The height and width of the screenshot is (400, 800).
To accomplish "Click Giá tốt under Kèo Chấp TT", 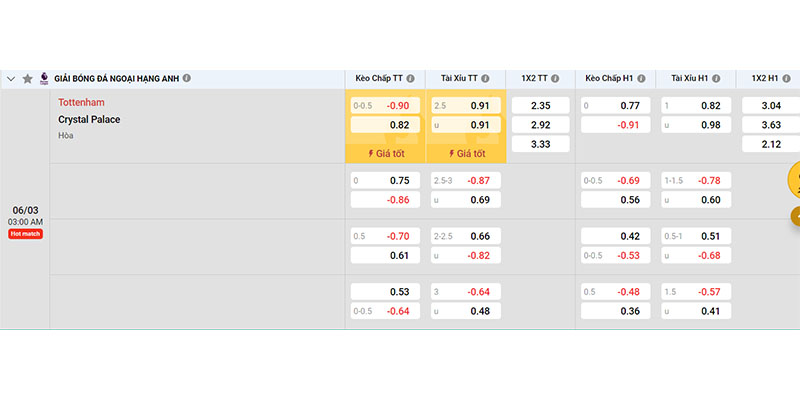I will click(385, 154).
